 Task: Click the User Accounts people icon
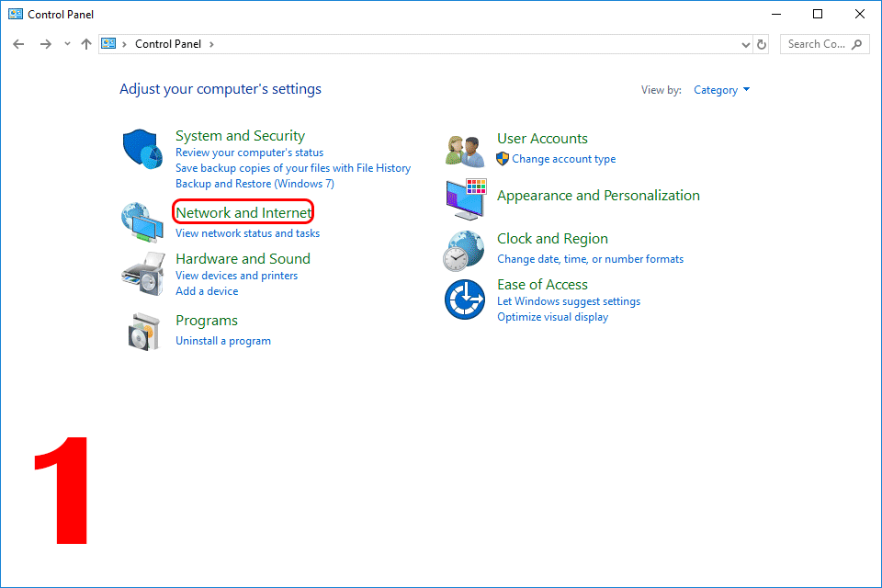pyautogui.click(x=465, y=151)
